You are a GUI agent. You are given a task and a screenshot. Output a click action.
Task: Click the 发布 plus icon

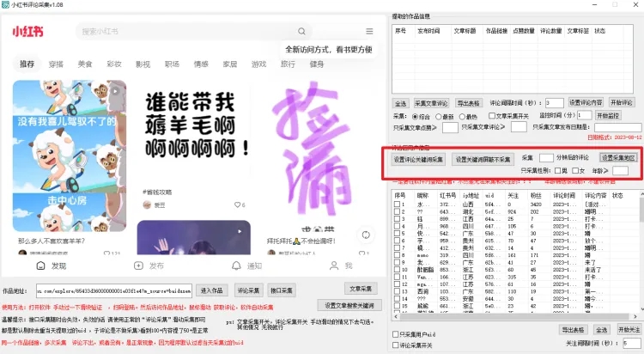point(138,265)
